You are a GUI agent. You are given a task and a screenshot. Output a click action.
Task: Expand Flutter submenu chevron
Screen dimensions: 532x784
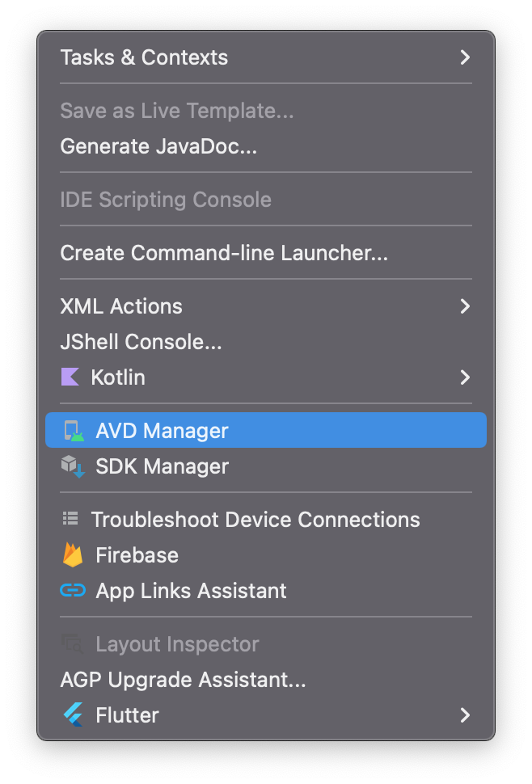click(465, 715)
